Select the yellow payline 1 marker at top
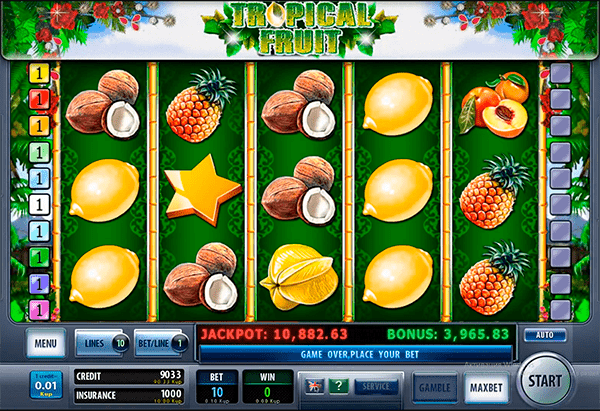 39,73
